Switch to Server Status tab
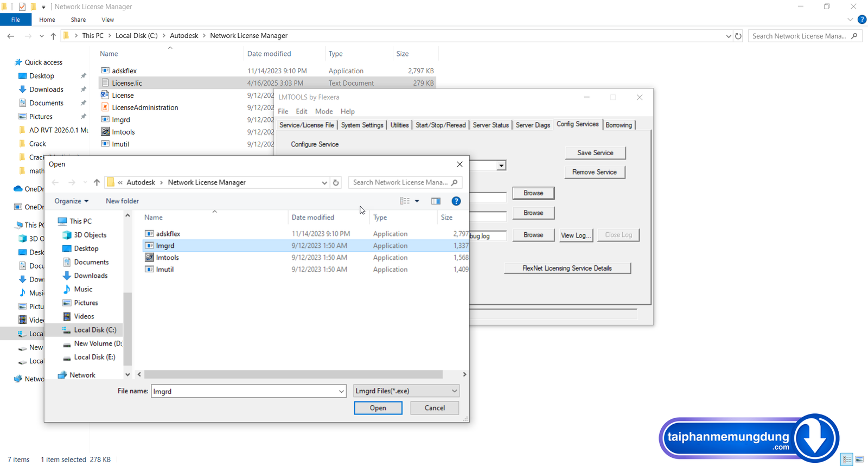This screenshot has width=868, height=466. [x=491, y=125]
